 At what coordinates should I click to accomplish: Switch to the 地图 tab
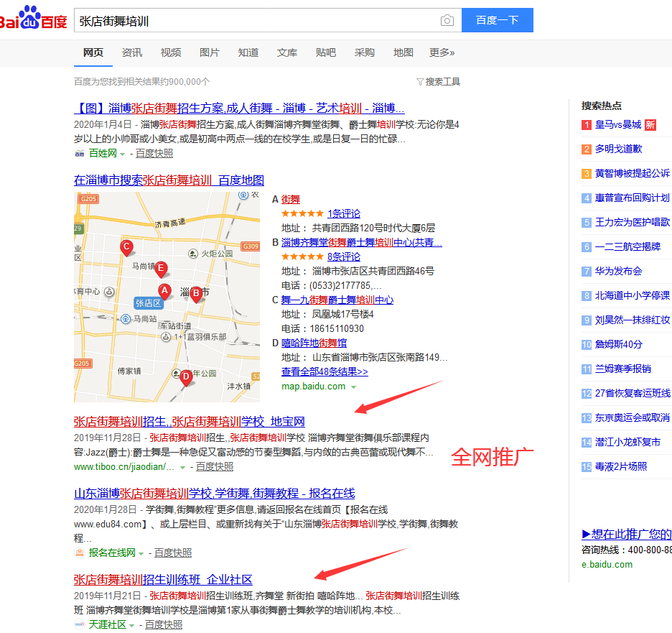tap(403, 52)
